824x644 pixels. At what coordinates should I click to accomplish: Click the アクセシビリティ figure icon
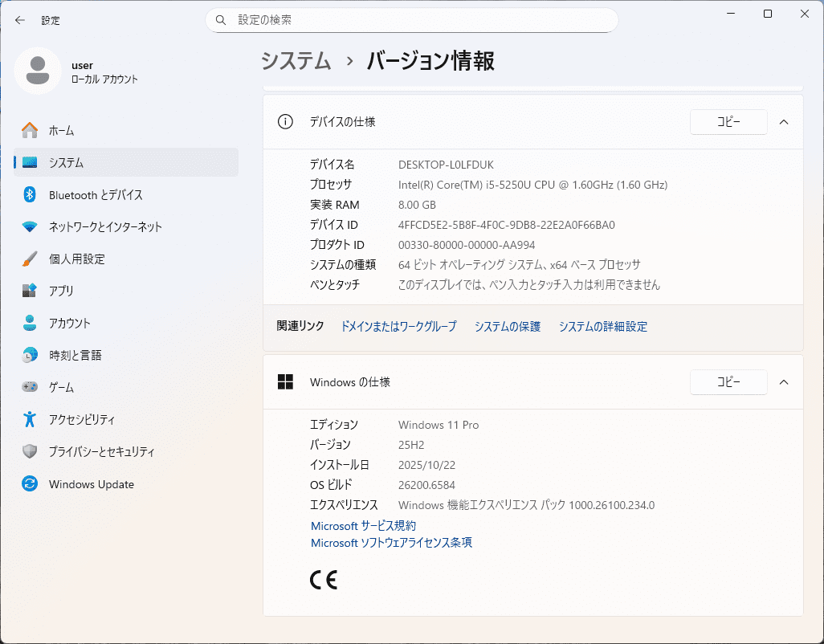(x=30, y=419)
